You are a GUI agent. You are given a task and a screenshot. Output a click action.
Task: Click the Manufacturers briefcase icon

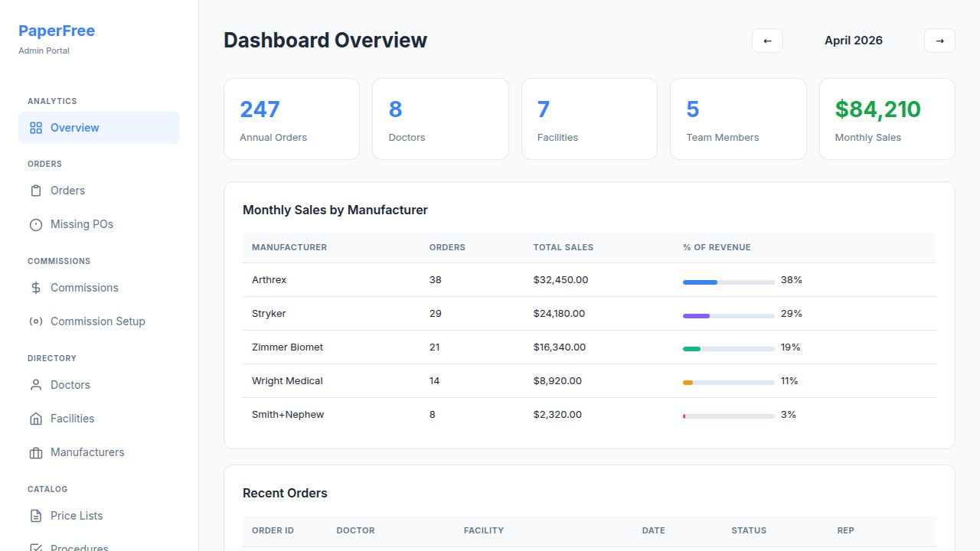(x=36, y=452)
